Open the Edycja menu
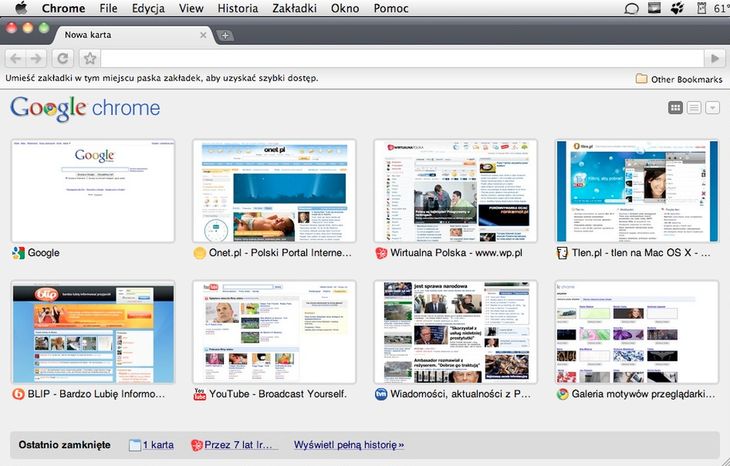Viewport: 730px width, 466px height. pyautogui.click(x=148, y=8)
